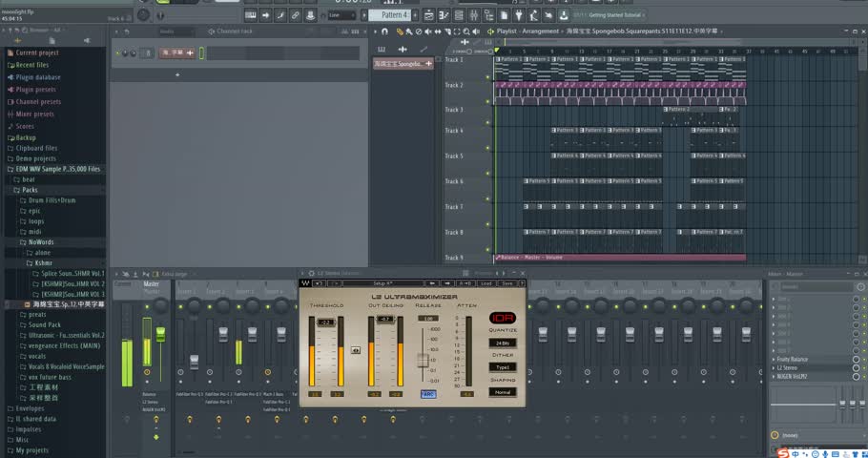Open the Current project browser entry
The height and width of the screenshot is (458, 868).
tap(37, 52)
